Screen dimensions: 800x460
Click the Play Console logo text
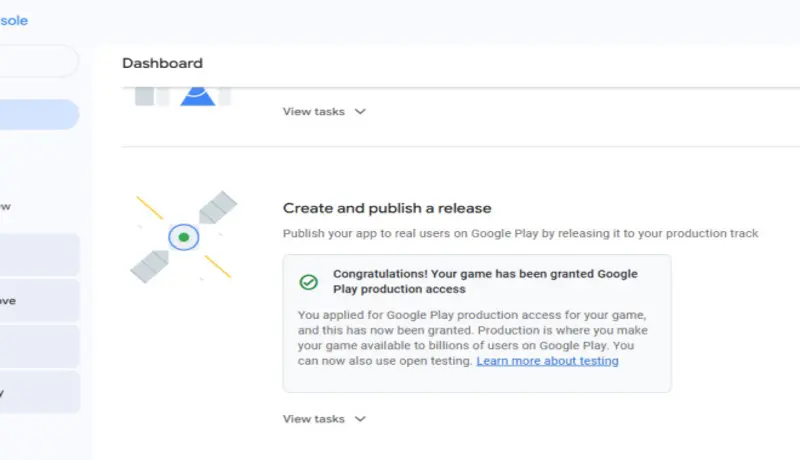[14, 20]
